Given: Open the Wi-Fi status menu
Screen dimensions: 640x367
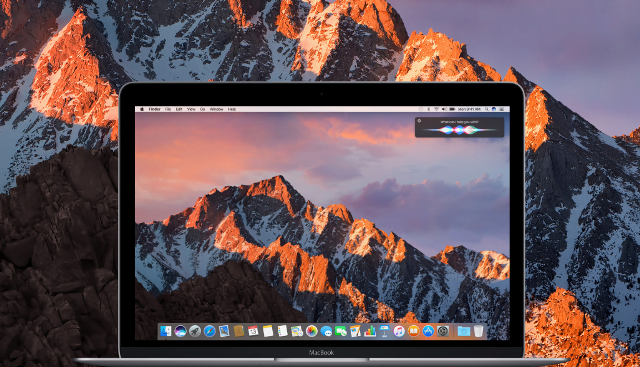Looking at the screenshot, I should (x=436, y=109).
